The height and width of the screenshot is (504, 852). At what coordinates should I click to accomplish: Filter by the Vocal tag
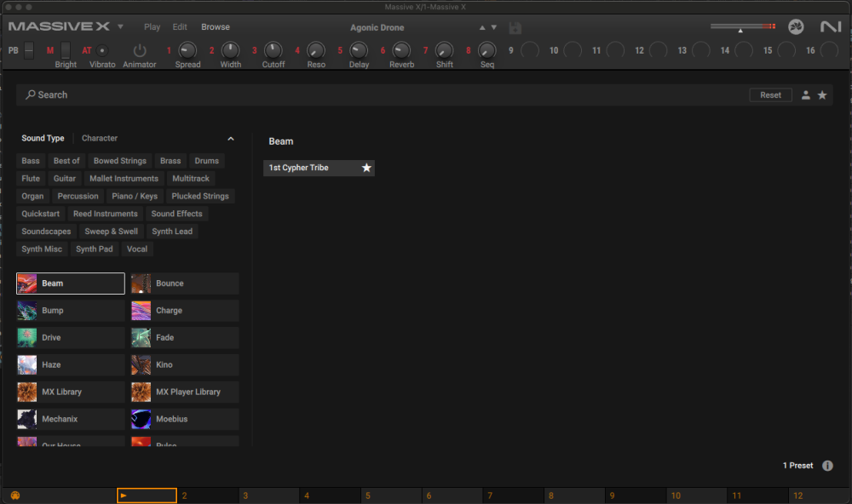pos(137,249)
